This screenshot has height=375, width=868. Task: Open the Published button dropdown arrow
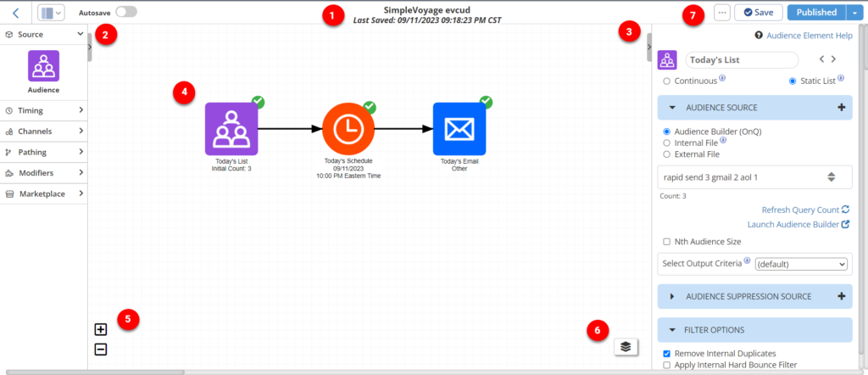(853, 13)
